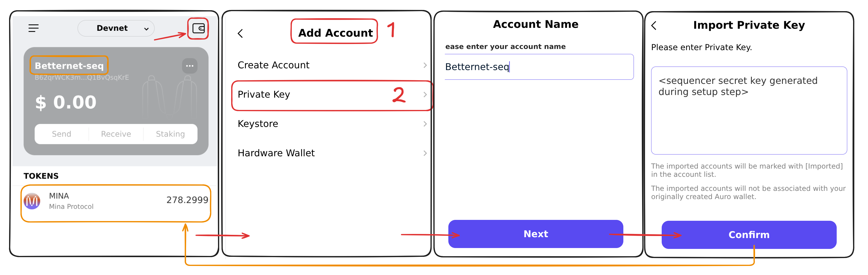Click the MINA Protocol token logo
This screenshot has width=868, height=275.
(32, 201)
